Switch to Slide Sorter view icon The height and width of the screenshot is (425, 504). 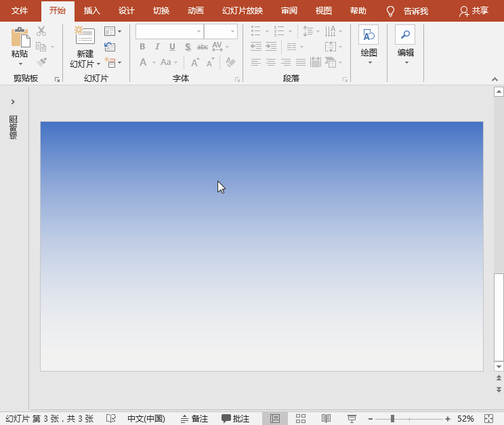coord(301,419)
